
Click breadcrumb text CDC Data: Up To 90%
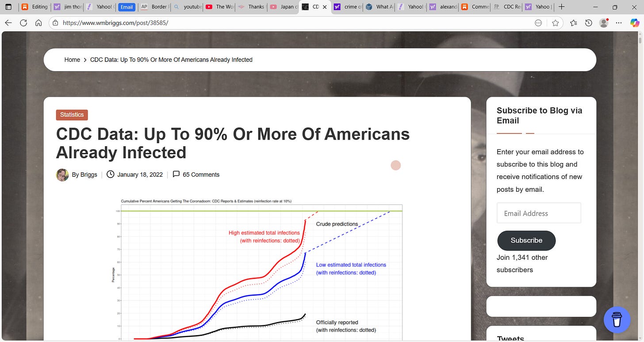171,60
